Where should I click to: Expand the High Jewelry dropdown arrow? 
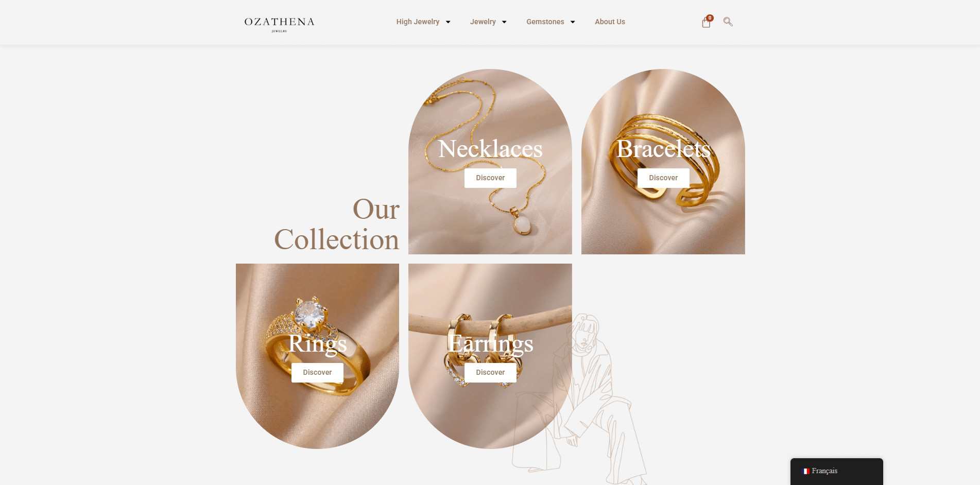[x=448, y=22]
